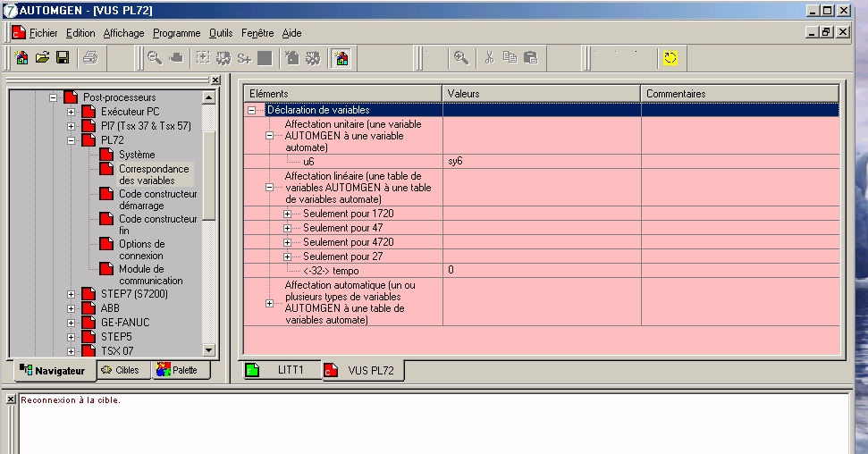Expand the STEP7 (S7200) tree node

tap(71, 294)
